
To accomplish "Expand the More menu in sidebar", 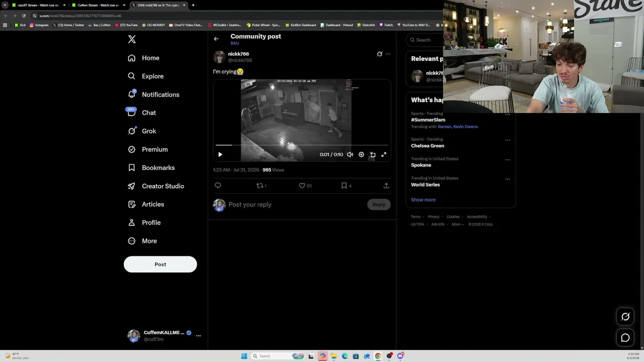I will tap(142, 241).
